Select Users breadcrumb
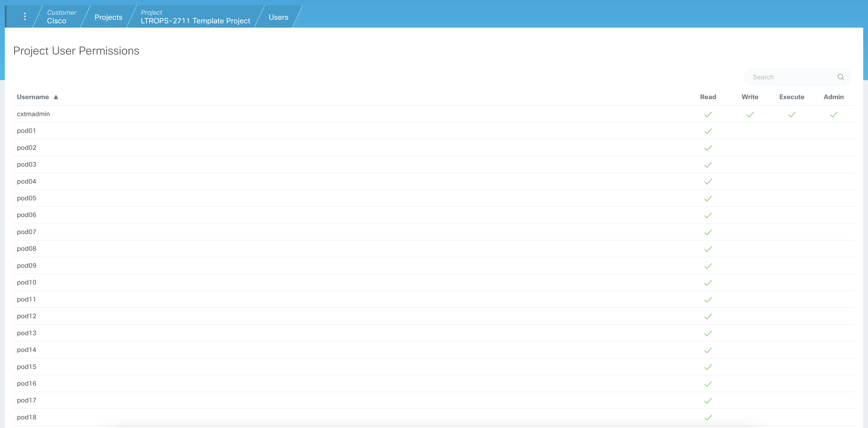This screenshot has width=868, height=428. pyautogui.click(x=278, y=17)
